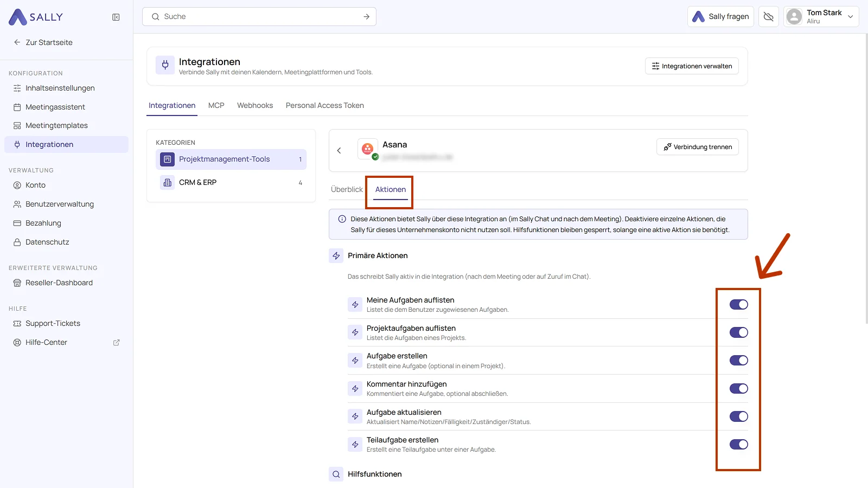The width and height of the screenshot is (868, 488).
Task: Click the lightning icon for Aufgabe erstellen
Action: pos(355,361)
